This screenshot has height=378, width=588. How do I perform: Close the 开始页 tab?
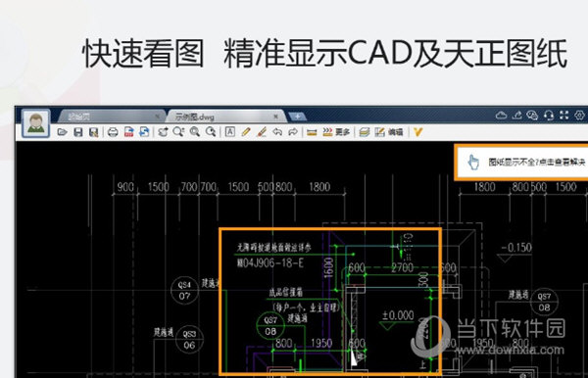pos(158,117)
